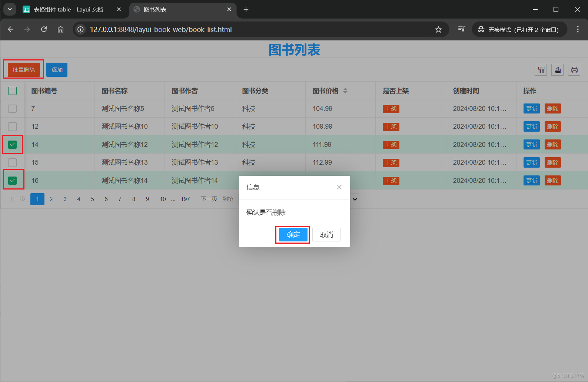Close the 图书列表 browser tab
This screenshot has width=588, height=382.
click(229, 9)
